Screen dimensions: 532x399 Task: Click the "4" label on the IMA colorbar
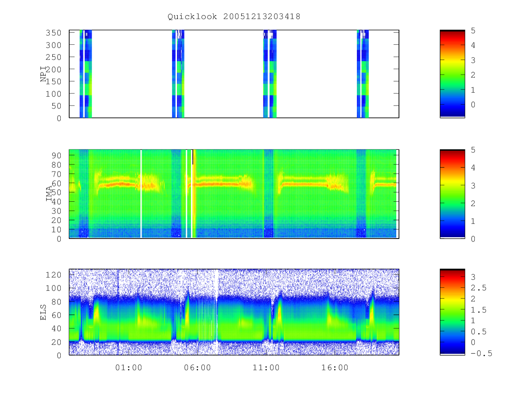click(x=473, y=168)
